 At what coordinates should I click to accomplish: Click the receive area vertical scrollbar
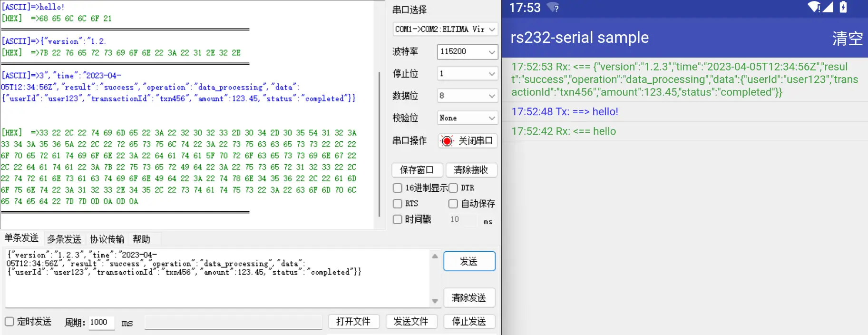[x=379, y=143]
